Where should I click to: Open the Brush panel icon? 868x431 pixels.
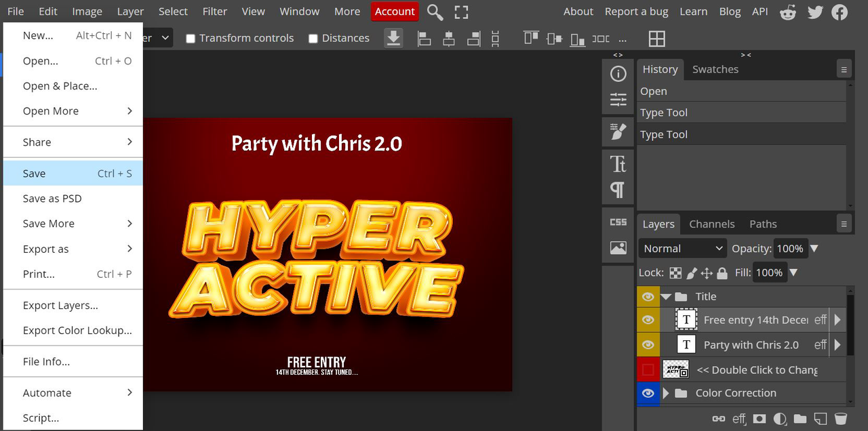click(618, 131)
